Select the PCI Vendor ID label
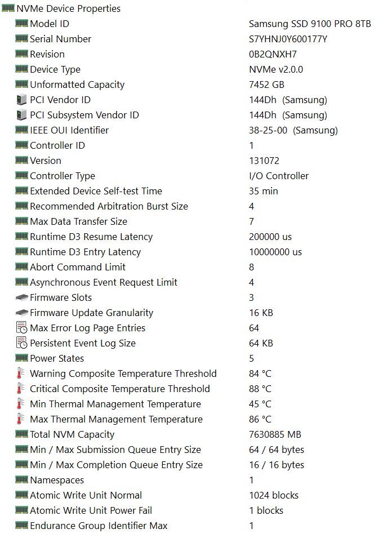The image size is (392, 538). point(60,100)
